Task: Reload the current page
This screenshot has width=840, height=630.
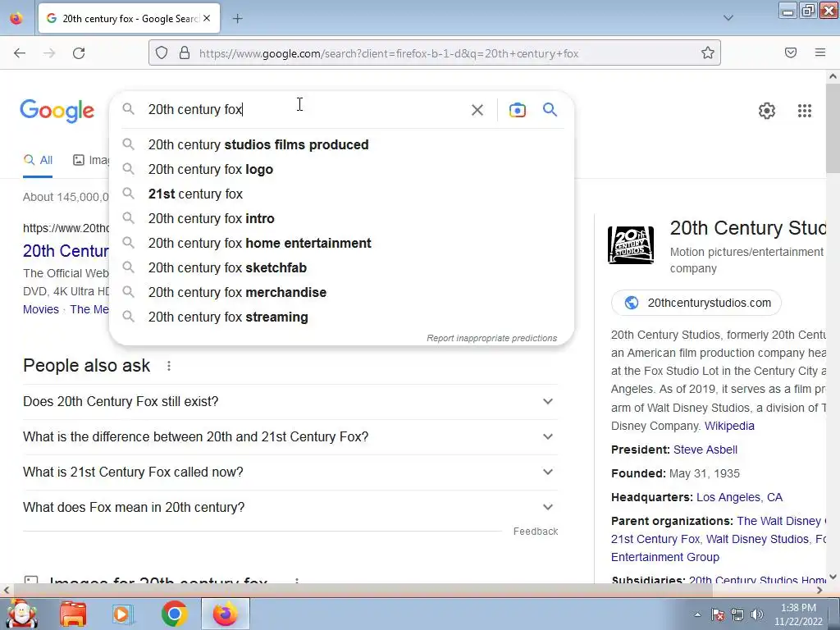Action: (79, 53)
